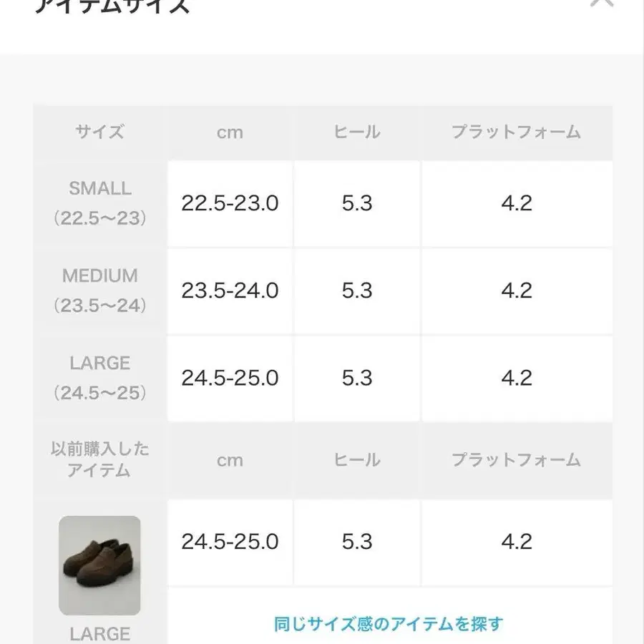
Task: Click the ヒール column header
Action: click(356, 132)
